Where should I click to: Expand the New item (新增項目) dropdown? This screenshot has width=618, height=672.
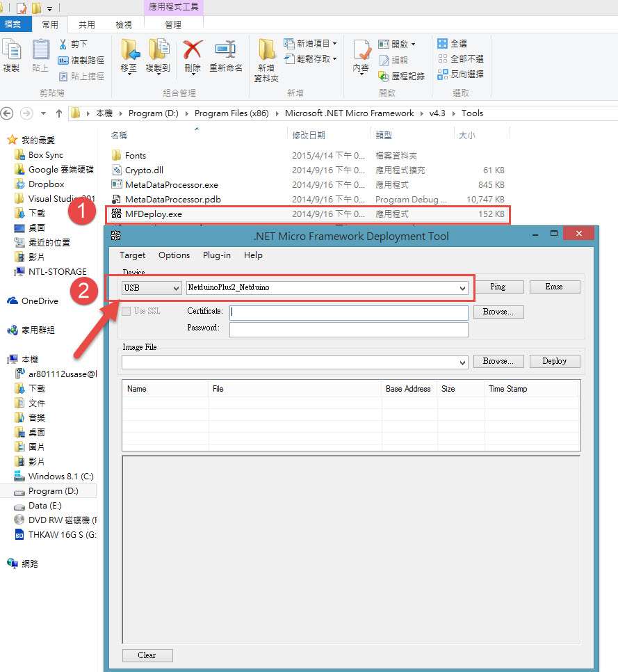coord(334,44)
